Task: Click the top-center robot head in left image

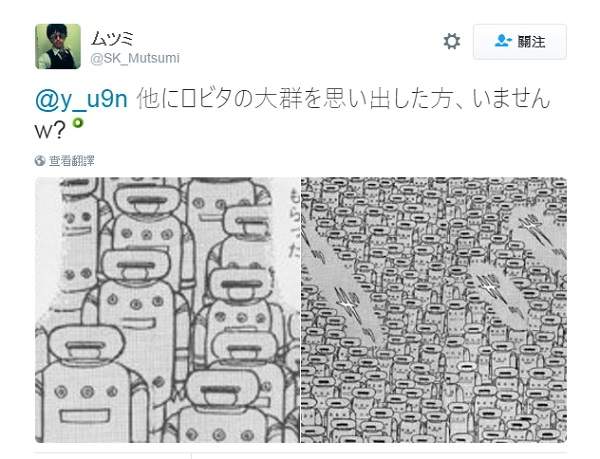Action: pos(147,201)
